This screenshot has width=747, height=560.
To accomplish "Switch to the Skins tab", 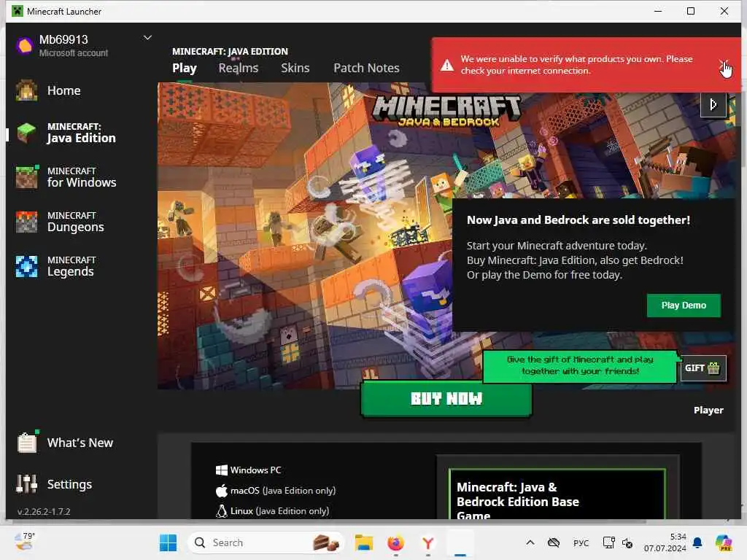I will 295,68.
